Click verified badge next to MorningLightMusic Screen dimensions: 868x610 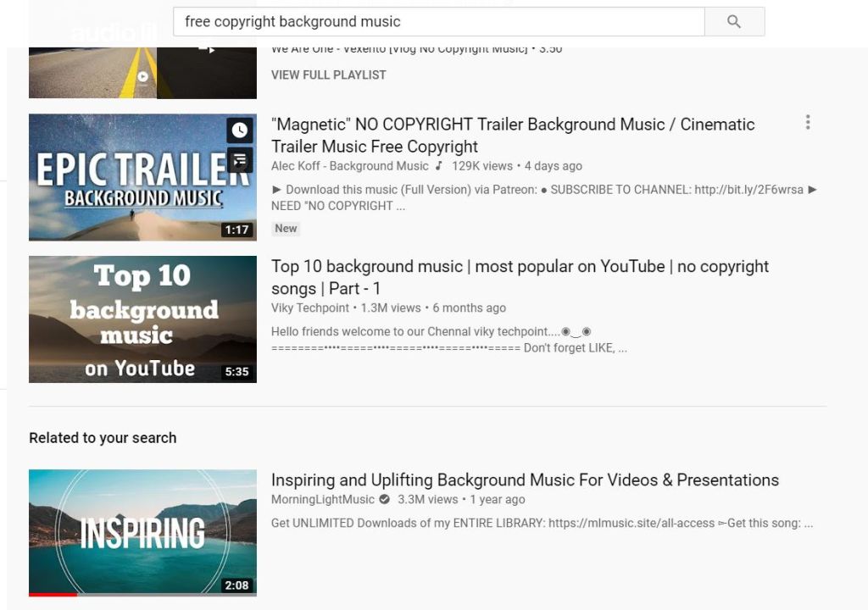pos(384,500)
